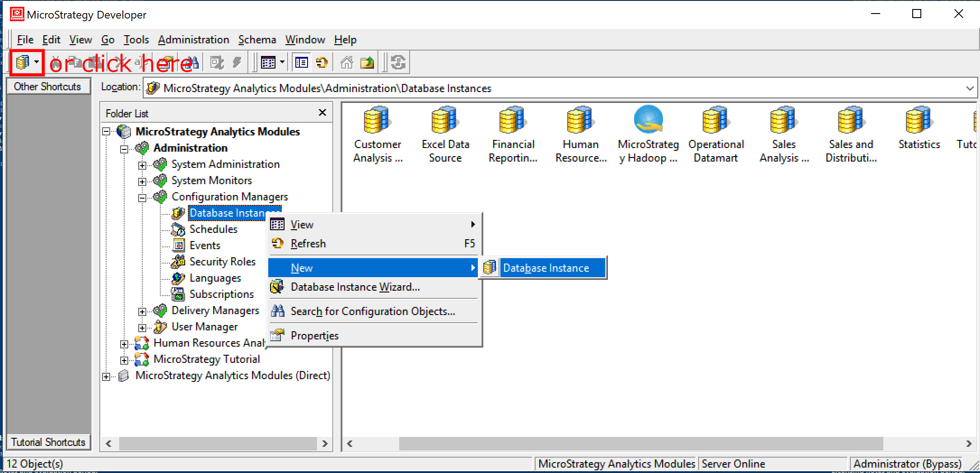Click the grayed edit/run report toolbar icon
980x473 pixels.
tap(217, 62)
